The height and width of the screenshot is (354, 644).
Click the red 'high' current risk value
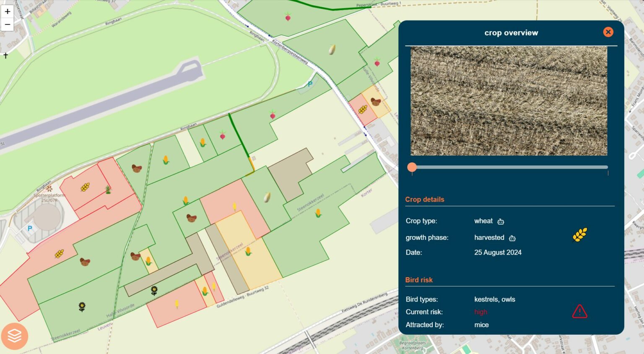tap(480, 312)
